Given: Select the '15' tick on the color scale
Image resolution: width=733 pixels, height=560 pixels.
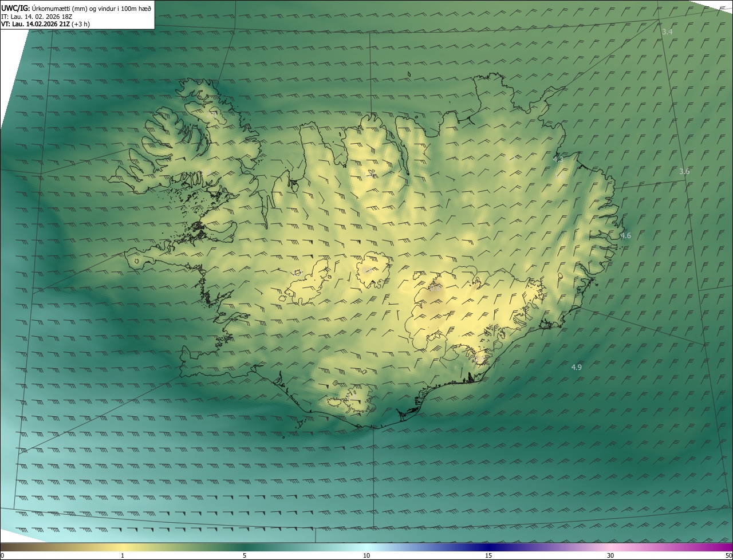Looking at the screenshot, I should pyautogui.click(x=488, y=556).
